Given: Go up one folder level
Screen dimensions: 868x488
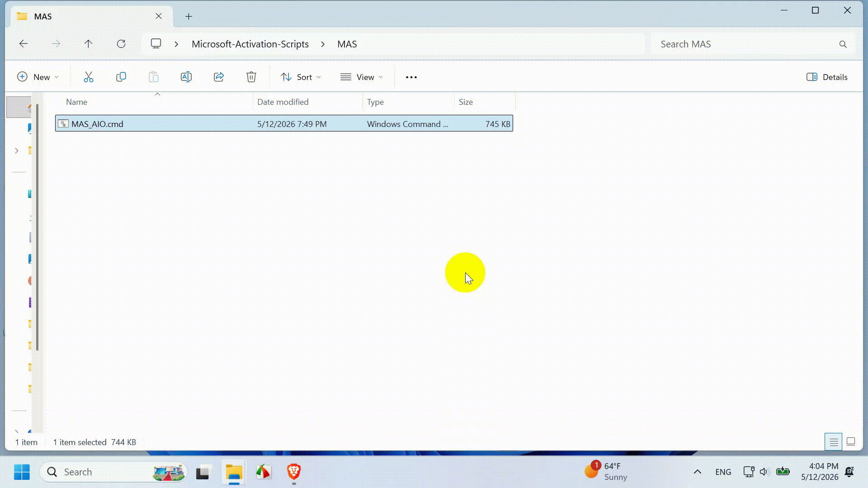Looking at the screenshot, I should tap(89, 44).
